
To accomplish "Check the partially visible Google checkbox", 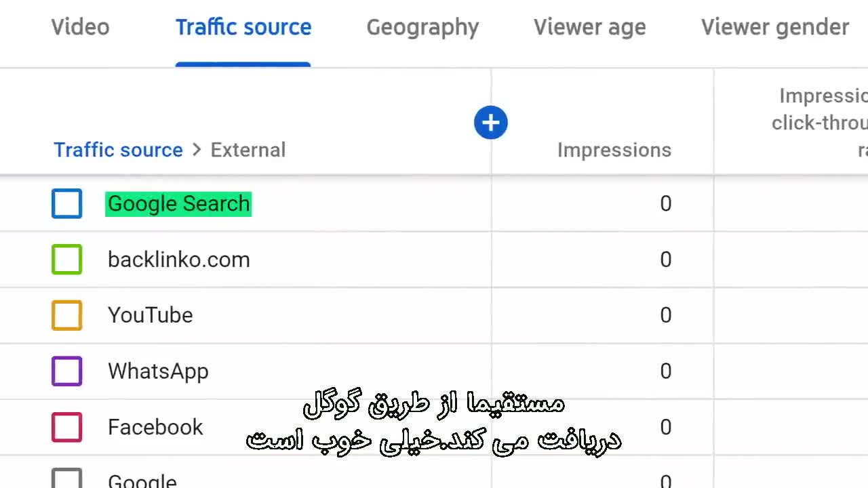I will pos(67,480).
